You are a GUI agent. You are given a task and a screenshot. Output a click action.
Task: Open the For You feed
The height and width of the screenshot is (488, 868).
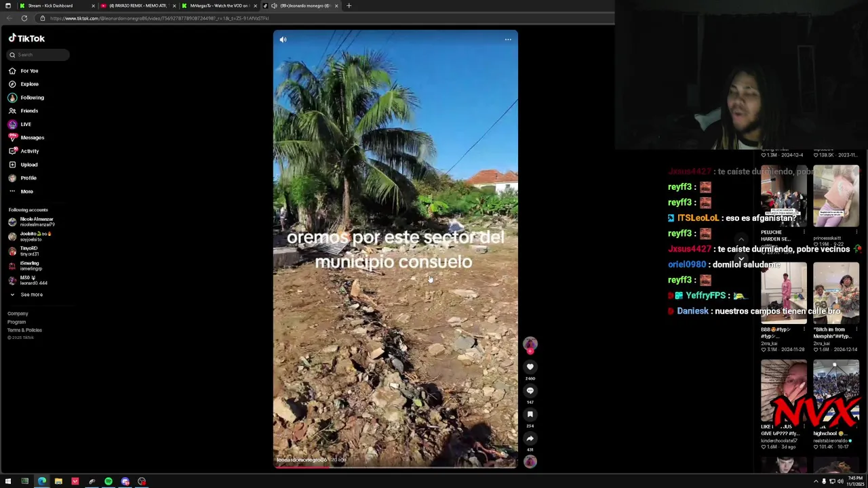click(24, 70)
